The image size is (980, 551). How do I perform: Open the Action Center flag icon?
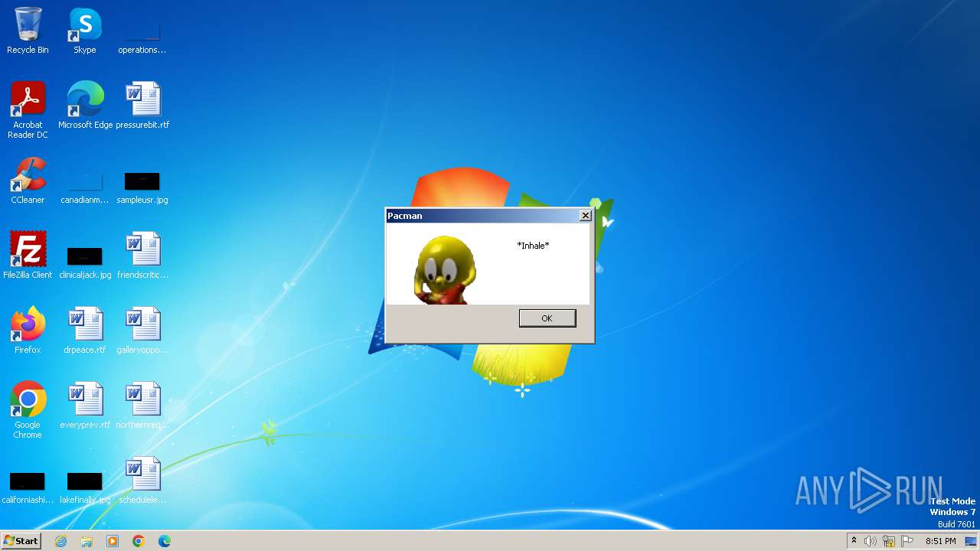pyautogui.click(x=907, y=541)
